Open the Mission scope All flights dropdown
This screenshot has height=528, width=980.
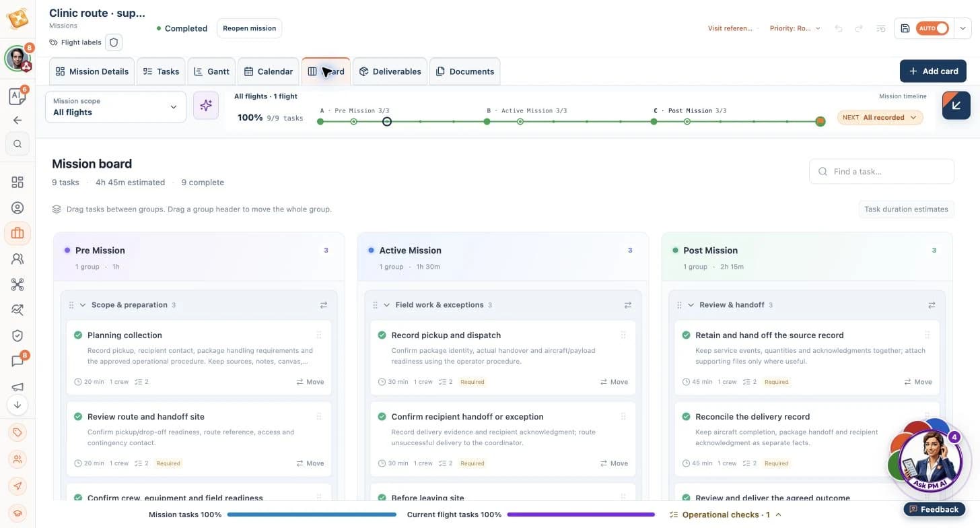[116, 107]
